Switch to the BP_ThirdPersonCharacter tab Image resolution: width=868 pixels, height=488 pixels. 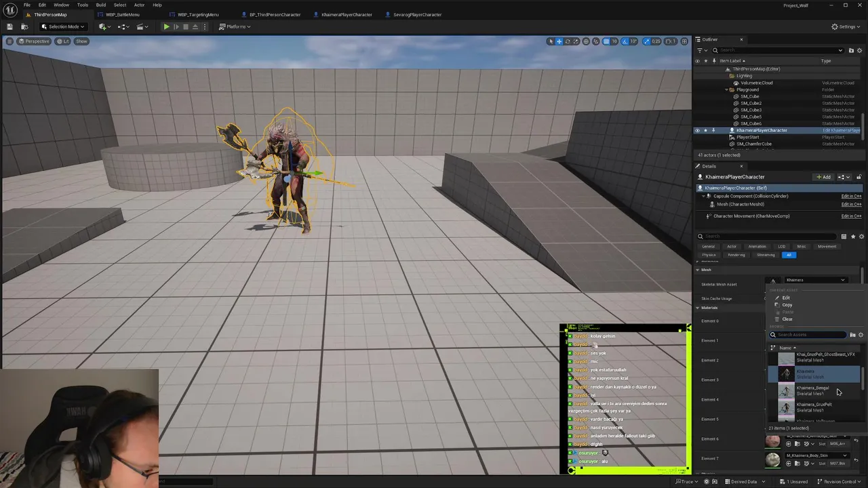pyautogui.click(x=275, y=14)
